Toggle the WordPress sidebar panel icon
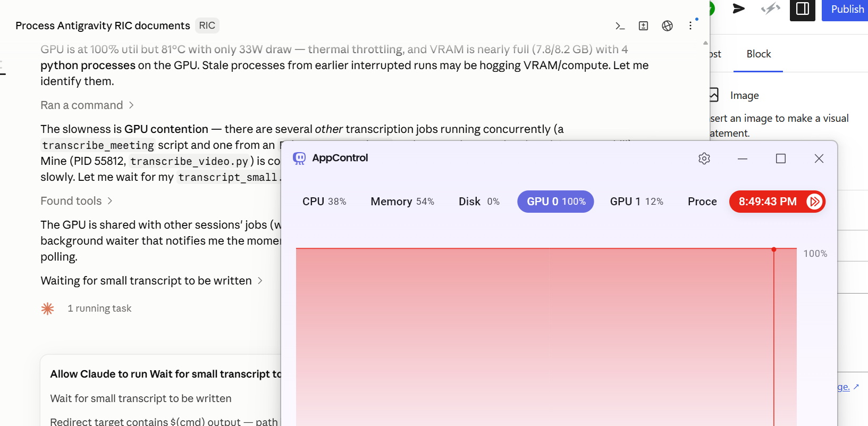The width and height of the screenshot is (868, 426). click(803, 9)
